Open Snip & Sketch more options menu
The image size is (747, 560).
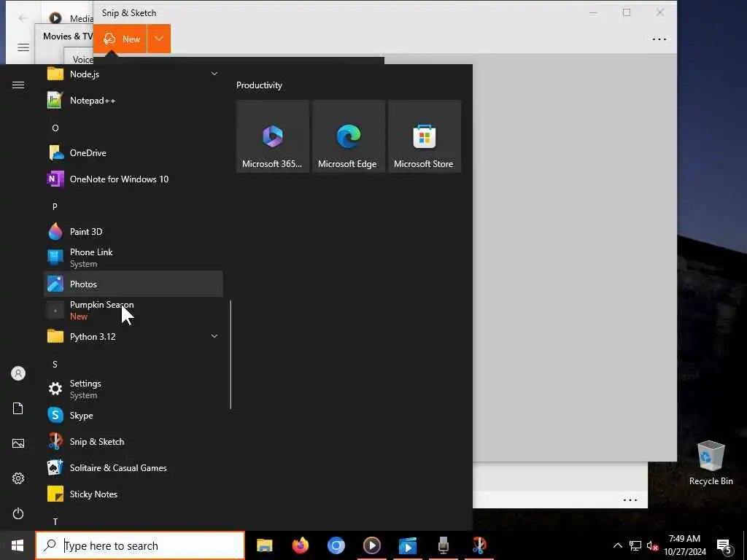coord(659,39)
